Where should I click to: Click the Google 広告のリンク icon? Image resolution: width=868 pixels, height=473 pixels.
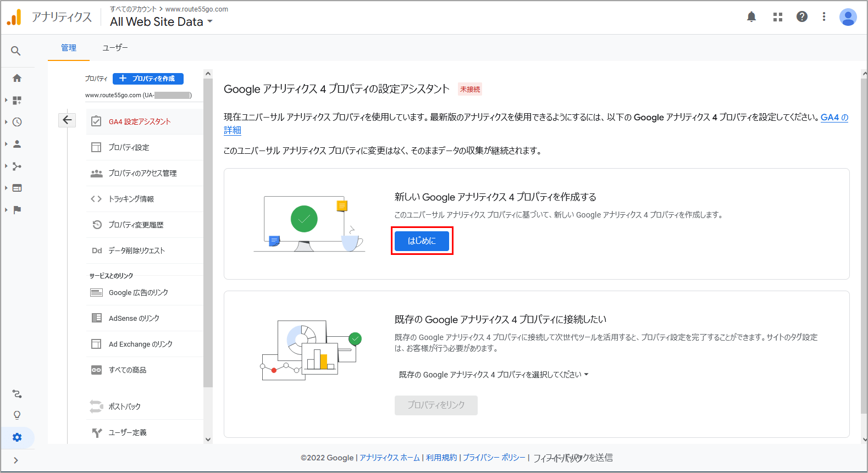[96, 293]
